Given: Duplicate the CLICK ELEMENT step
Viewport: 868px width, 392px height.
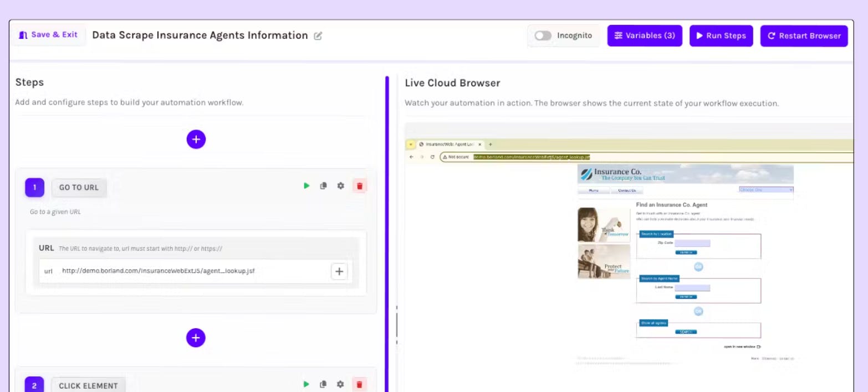Looking at the screenshot, I should pyautogui.click(x=323, y=384).
